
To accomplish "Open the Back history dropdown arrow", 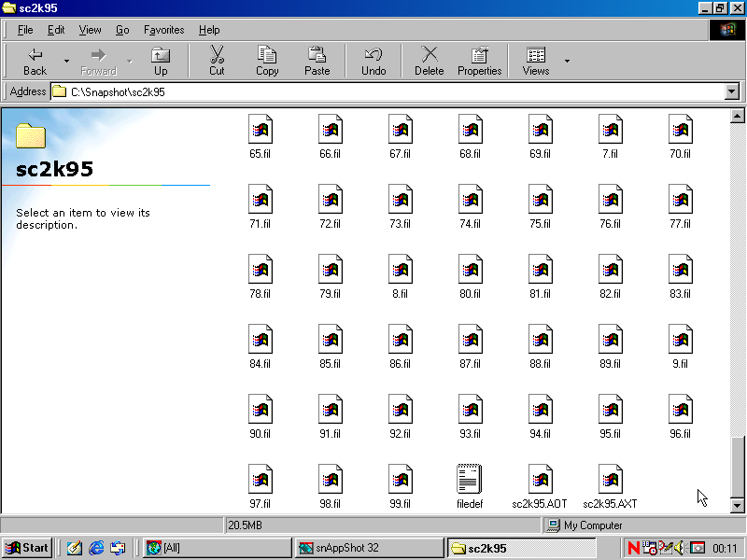I will [66, 61].
